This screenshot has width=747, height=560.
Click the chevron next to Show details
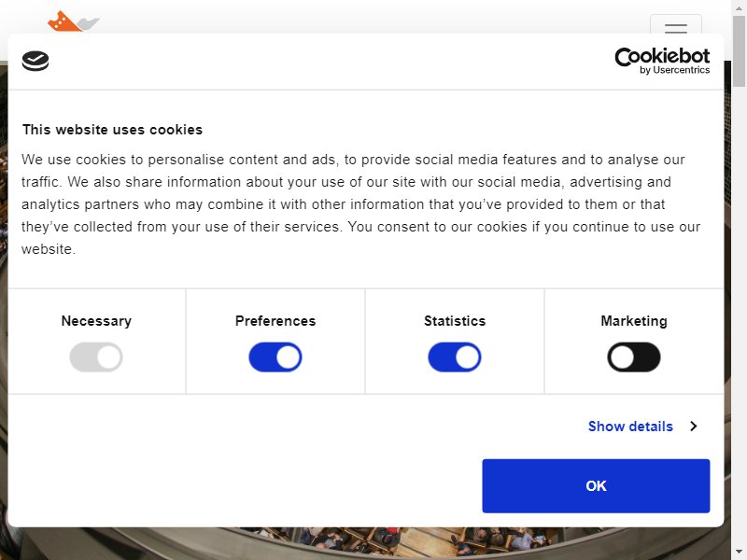coord(694,427)
